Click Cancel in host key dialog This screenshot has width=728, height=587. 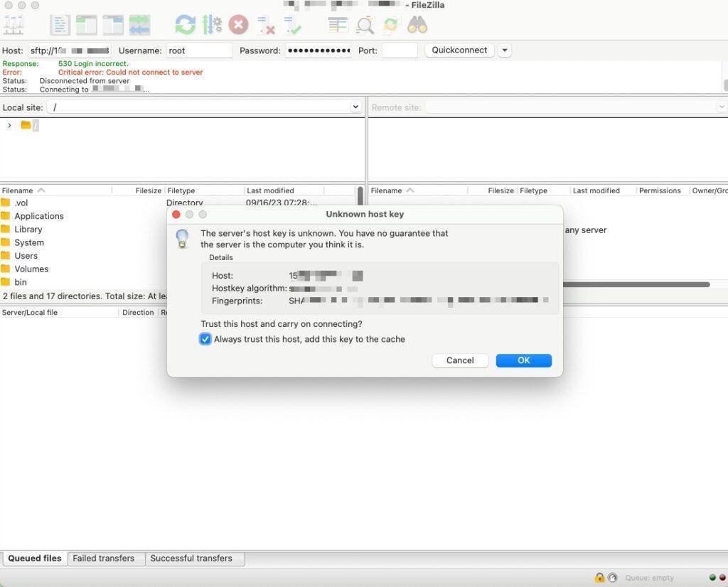460,360
